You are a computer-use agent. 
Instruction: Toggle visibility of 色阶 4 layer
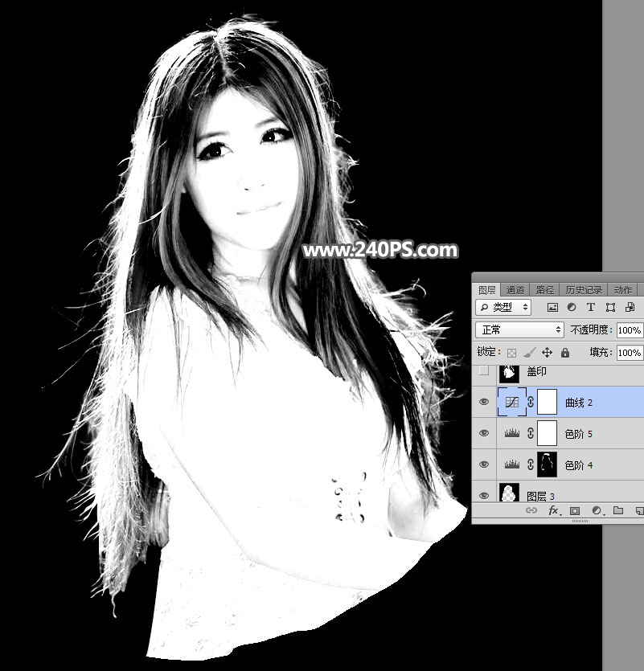(x=483, y=464)
